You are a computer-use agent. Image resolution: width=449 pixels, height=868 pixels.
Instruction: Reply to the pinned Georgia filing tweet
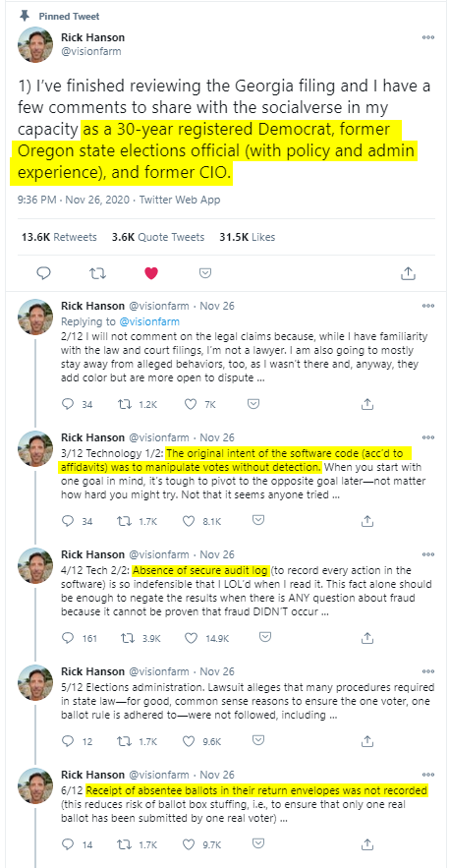coord(43,273)
